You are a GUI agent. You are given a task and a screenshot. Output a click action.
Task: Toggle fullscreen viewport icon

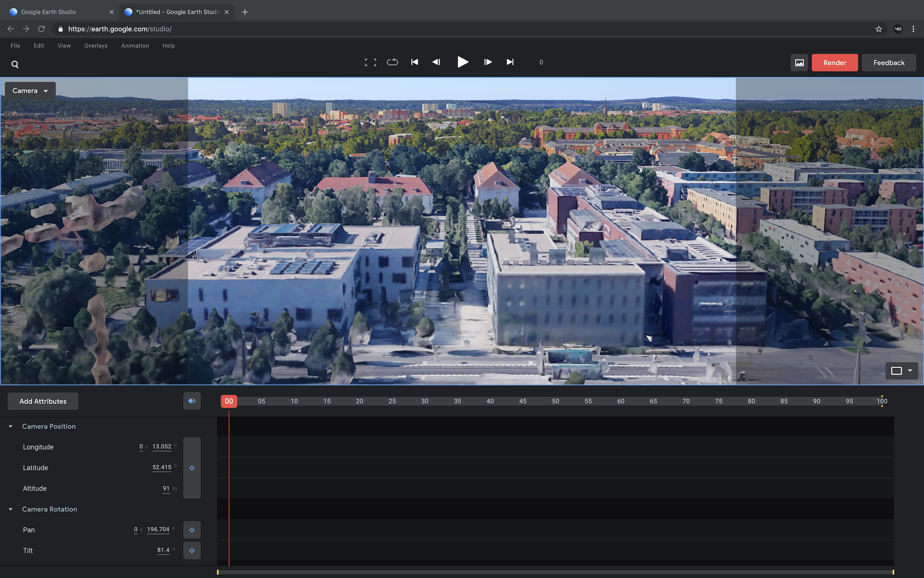(x=371, y=62)
